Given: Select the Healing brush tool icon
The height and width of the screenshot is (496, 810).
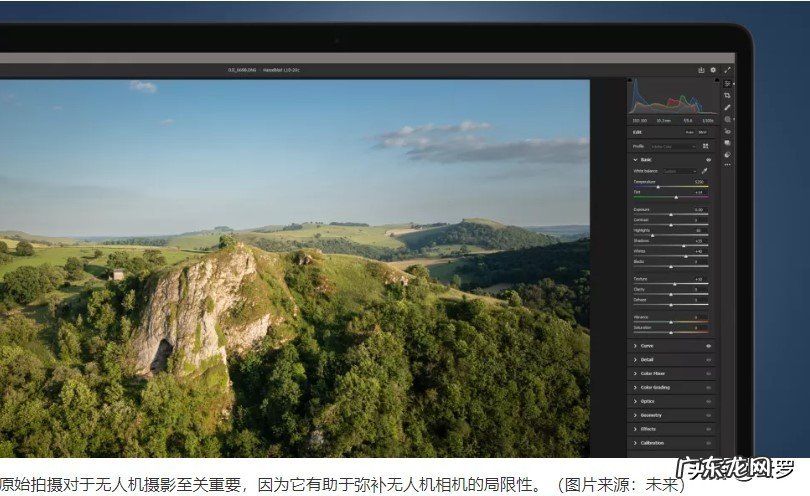Looking at the screenshot, I should 727,107.
